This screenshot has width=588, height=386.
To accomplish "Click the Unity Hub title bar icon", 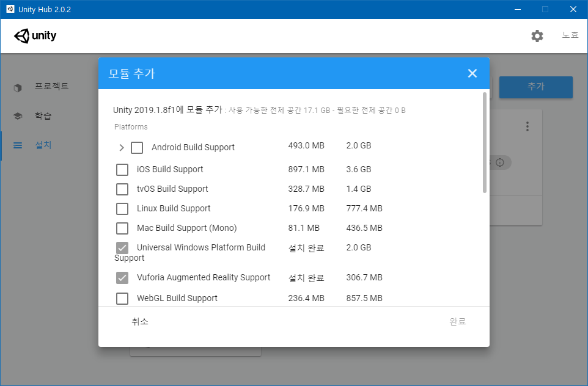I will coord(10,9).
